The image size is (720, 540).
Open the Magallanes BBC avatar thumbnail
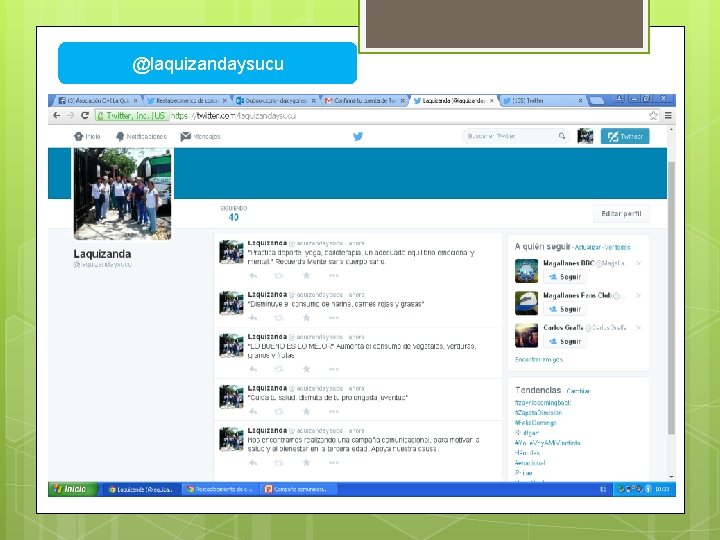[526, 270]
